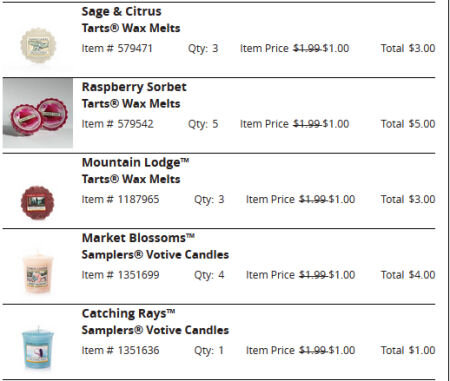Open the Catching Rays product title
Viewport: 450px width, 381px height.
coord(128,314)
